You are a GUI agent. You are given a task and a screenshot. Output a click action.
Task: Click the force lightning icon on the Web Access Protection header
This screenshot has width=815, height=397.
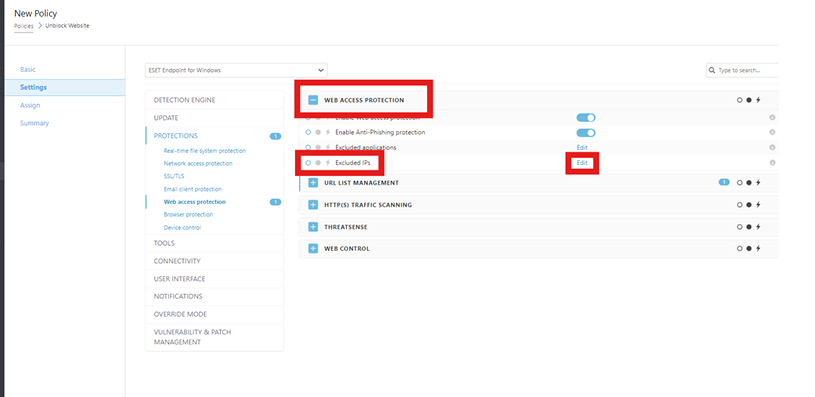[x=758, y=100]
